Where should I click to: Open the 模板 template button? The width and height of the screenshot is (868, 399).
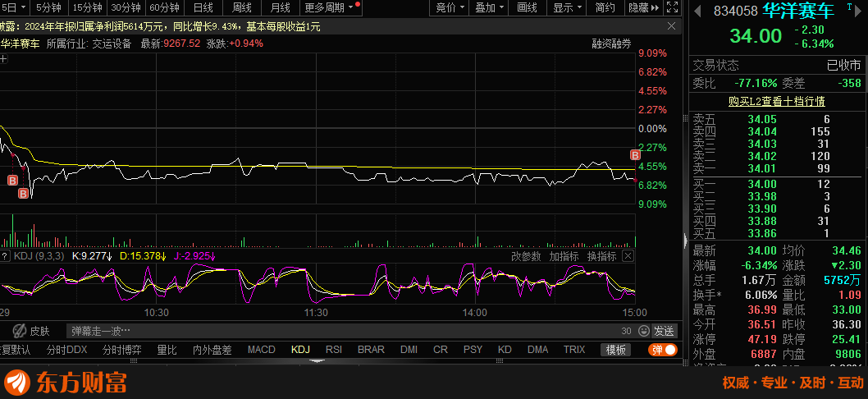pyautogui.click(x=615, y=350)
